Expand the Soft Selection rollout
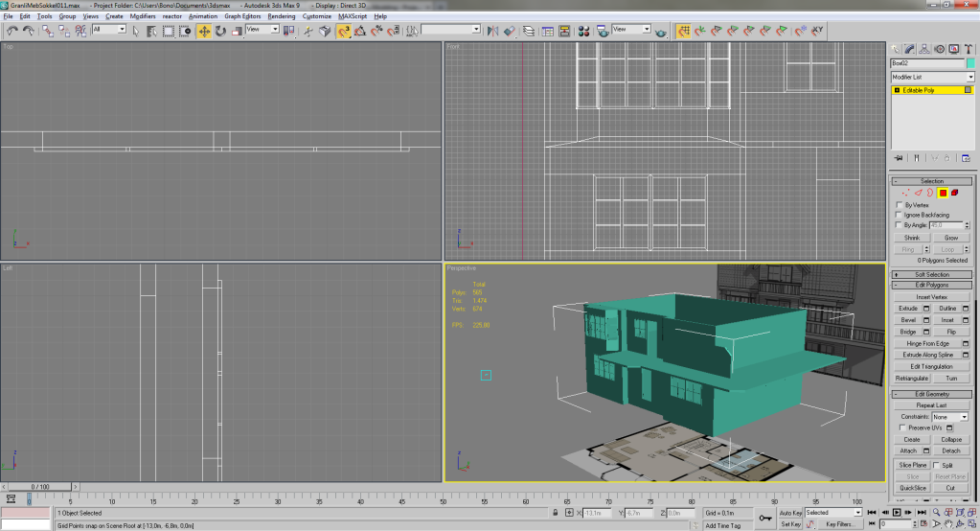Viewport: 980px width, 531px height. tap(932, 275)
